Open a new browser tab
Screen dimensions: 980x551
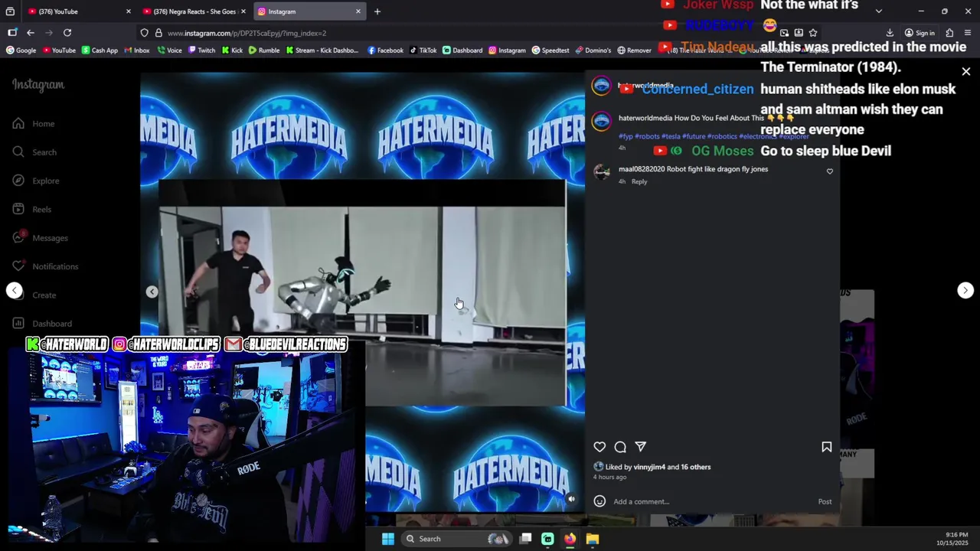[377, 11]
